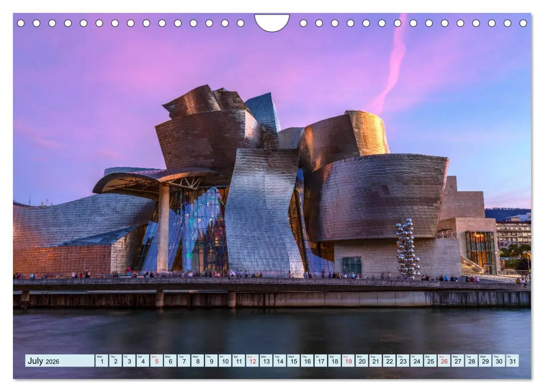Select Monday 20 date cell
Image resolution: width=544 pixels, height=392 pixels.
point(361,360)
